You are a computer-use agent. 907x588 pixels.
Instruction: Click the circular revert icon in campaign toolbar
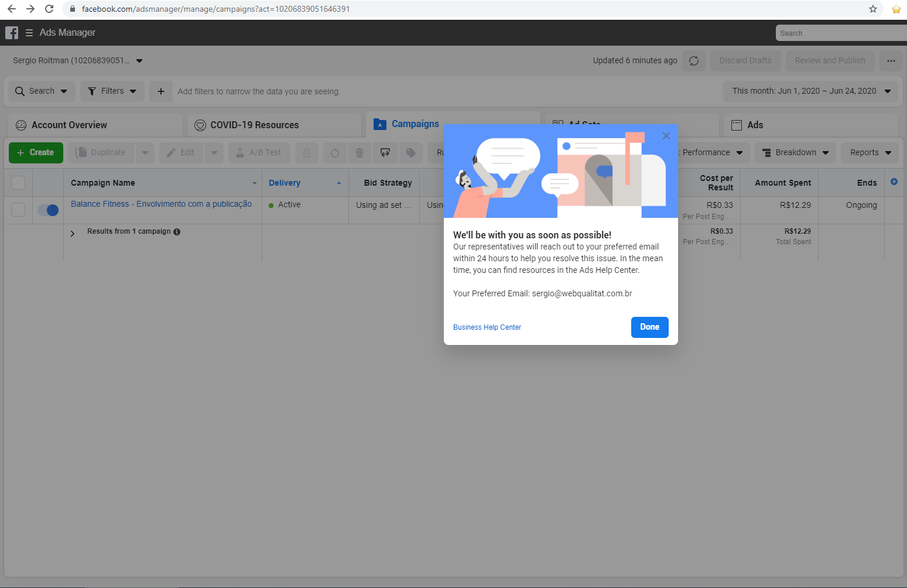click(335, 153)
